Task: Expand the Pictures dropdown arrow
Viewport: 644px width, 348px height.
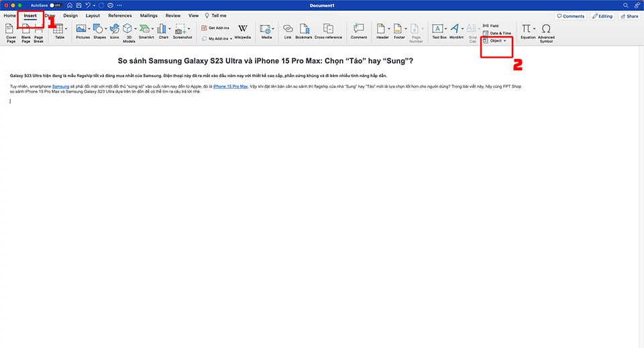Action: point(89,29)
